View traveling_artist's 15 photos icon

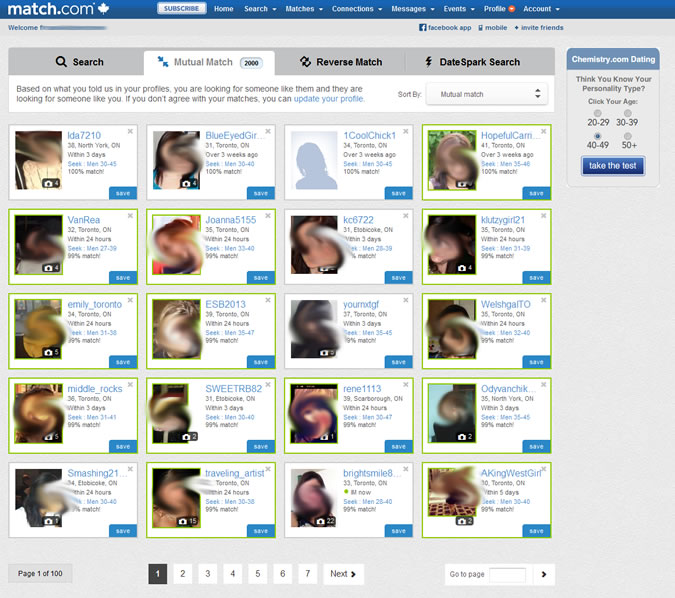tap(187, 521)
